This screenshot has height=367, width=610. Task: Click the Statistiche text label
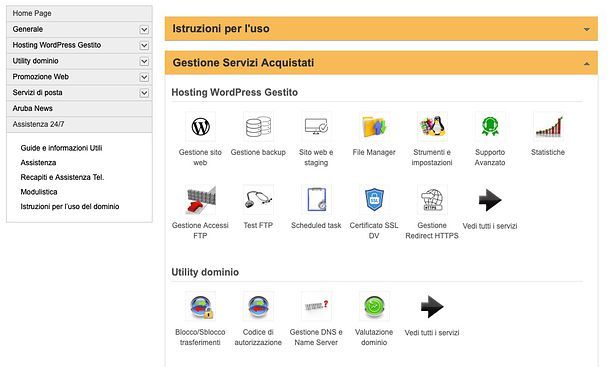(548, 152)
